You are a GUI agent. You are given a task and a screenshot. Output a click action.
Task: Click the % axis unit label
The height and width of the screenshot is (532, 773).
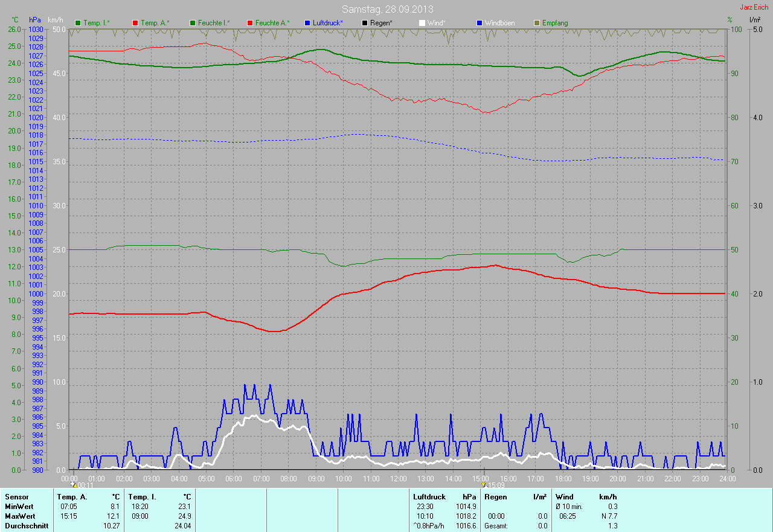(730, 20)
